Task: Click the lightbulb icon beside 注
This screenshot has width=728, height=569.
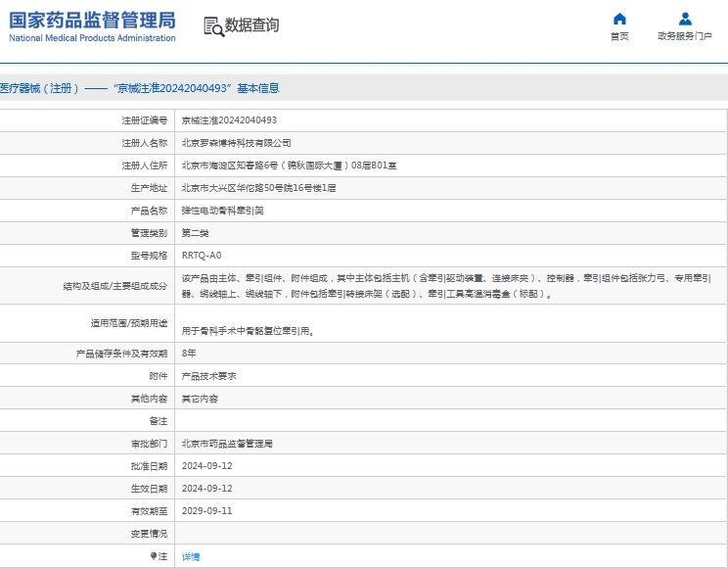Action: (x=154, y=556)
